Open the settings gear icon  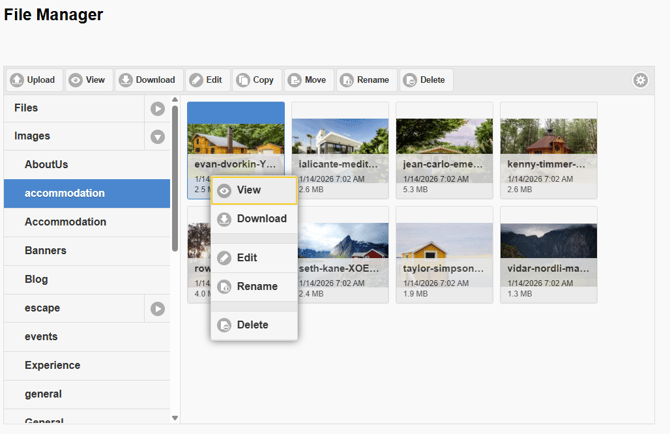(640, 80)
